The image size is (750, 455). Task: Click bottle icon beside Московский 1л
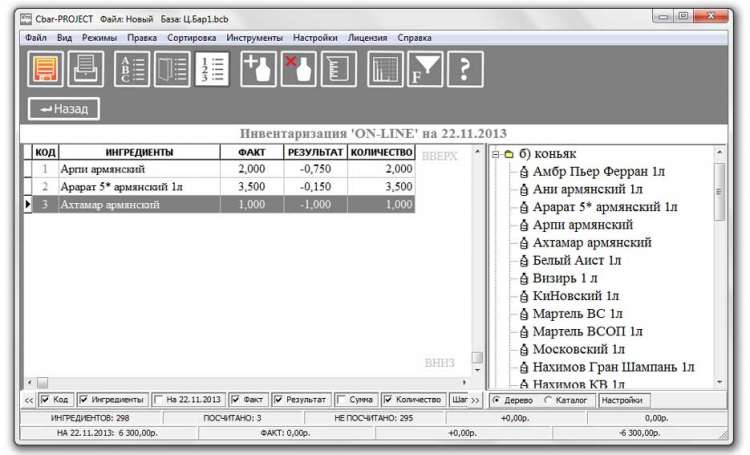tap(524, 349)
